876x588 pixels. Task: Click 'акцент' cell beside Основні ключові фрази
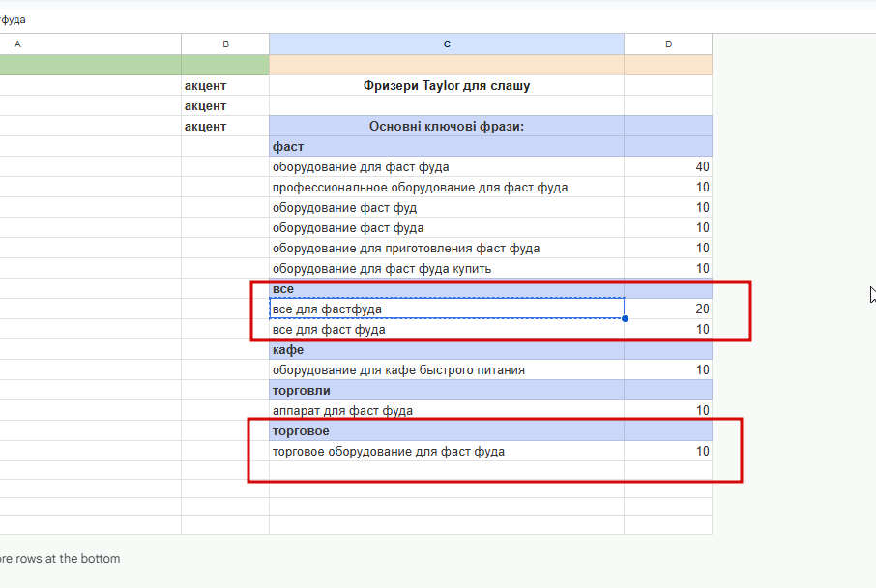225,127
